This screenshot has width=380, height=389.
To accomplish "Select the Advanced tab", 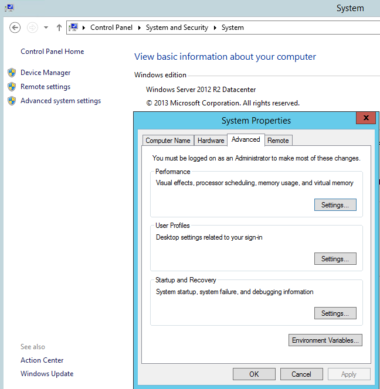I will tap(246, 139).
